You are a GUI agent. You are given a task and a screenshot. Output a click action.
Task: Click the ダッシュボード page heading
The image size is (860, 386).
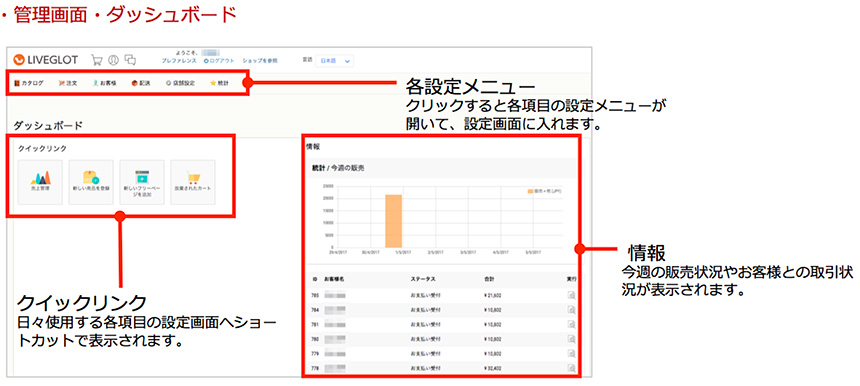[x=48, y=126]
